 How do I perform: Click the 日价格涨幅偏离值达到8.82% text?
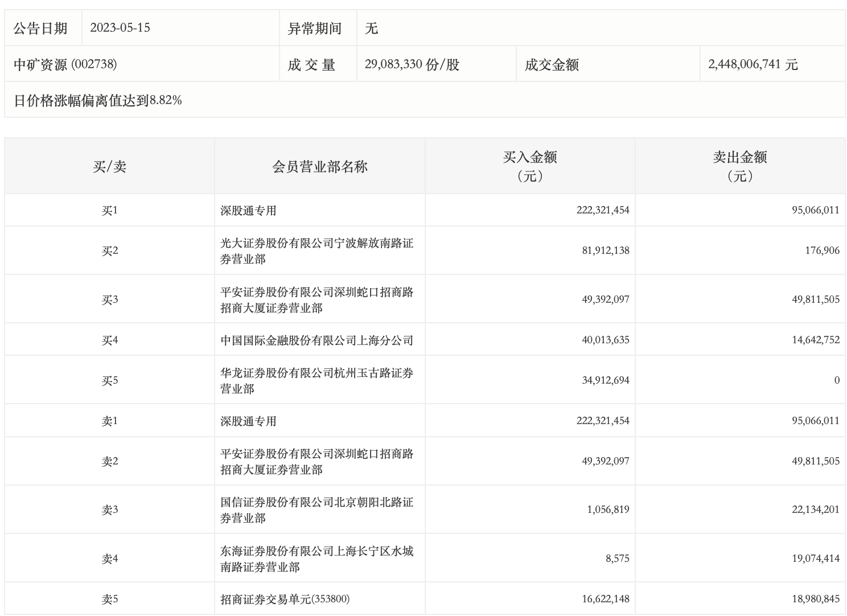point(98,100)
